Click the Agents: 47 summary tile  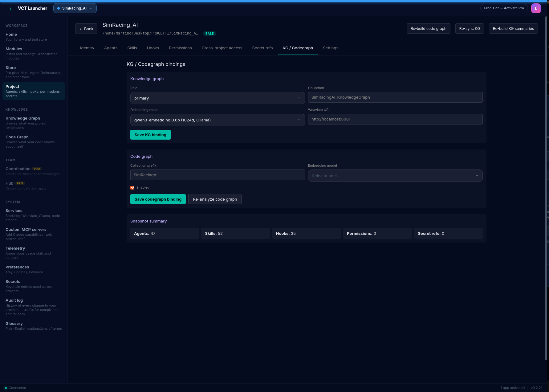point(165,233)
